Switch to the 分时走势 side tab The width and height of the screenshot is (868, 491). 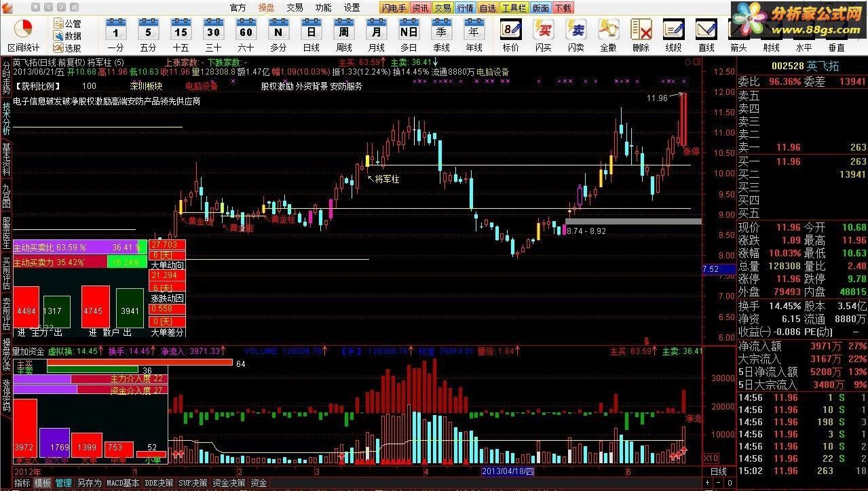[6, 79]
